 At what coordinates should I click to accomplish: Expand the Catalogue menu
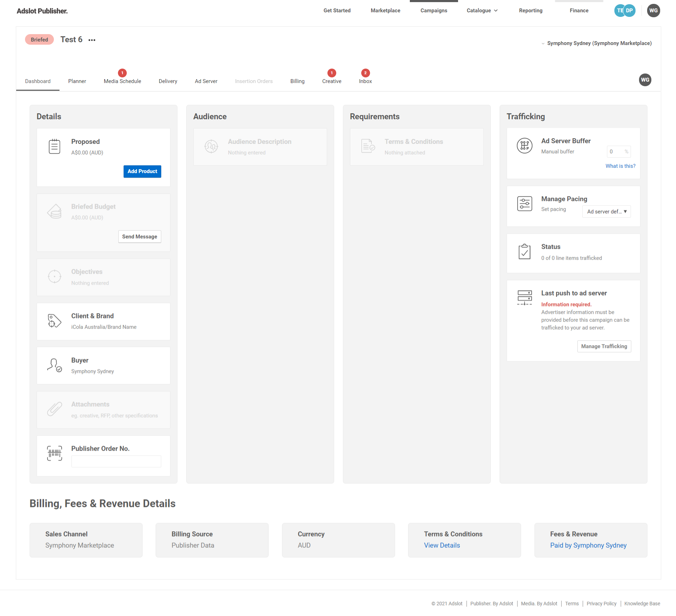(482, 11)
